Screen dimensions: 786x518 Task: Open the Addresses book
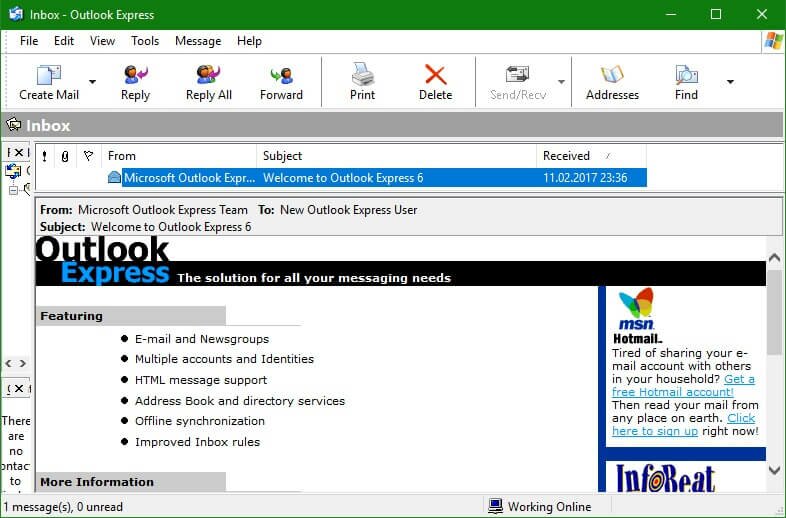[612, 83]
